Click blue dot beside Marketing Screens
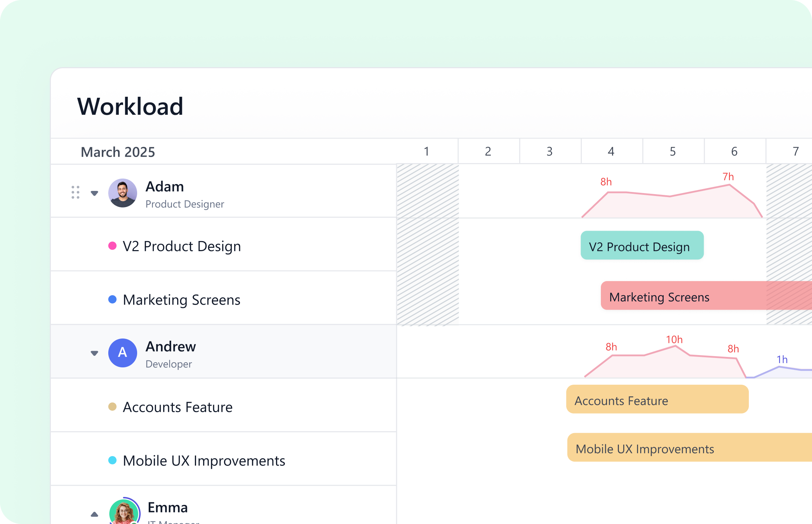 pos(113,300)
